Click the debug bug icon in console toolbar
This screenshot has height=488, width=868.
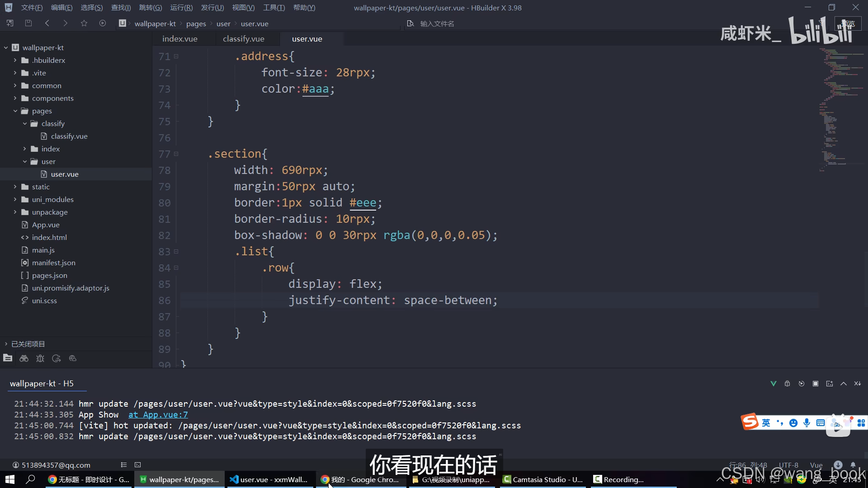788,384
